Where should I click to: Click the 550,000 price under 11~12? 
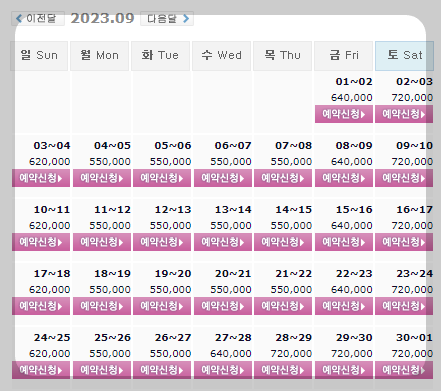point(110,226)
